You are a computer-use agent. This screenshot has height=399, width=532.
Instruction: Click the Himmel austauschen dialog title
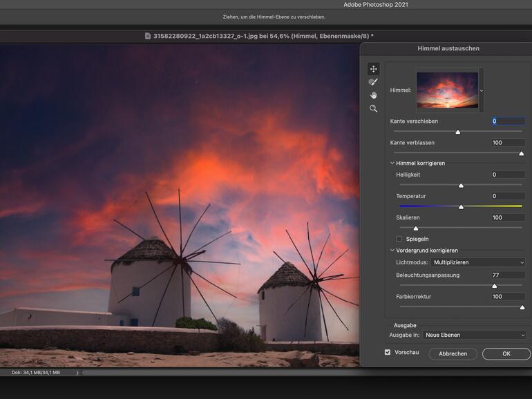click(x=448, y=48)
